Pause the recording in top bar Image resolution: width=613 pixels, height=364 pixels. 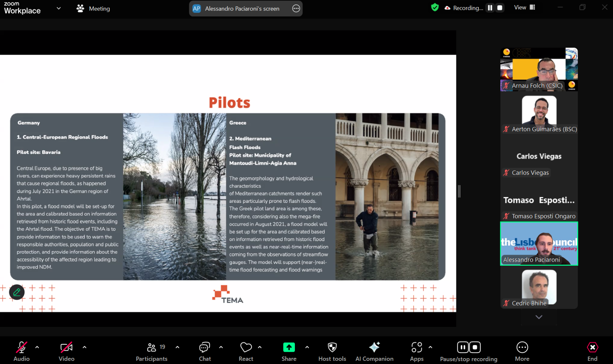coord(490,8)
